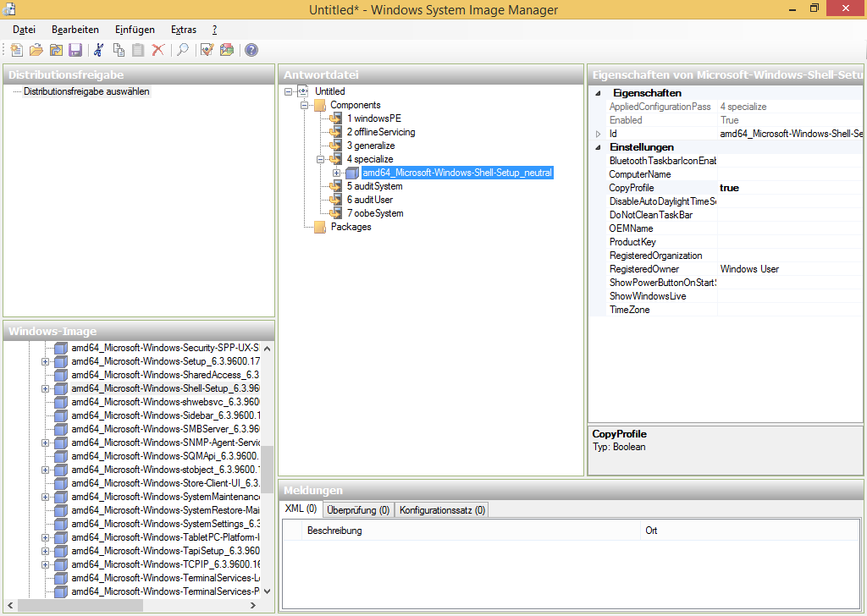The height and width of the screenshot is (616, 867).
Task: Expand the Id property row
Action: pos(598,134)
